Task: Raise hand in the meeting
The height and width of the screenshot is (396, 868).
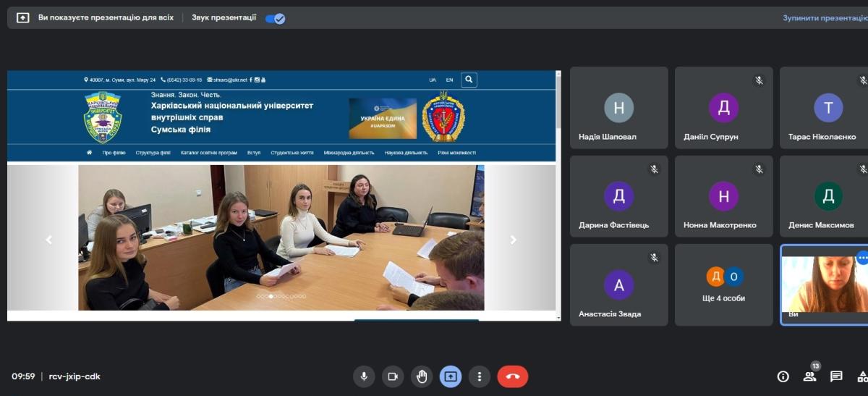Action: pyautogui.click(x=422, y=376)
